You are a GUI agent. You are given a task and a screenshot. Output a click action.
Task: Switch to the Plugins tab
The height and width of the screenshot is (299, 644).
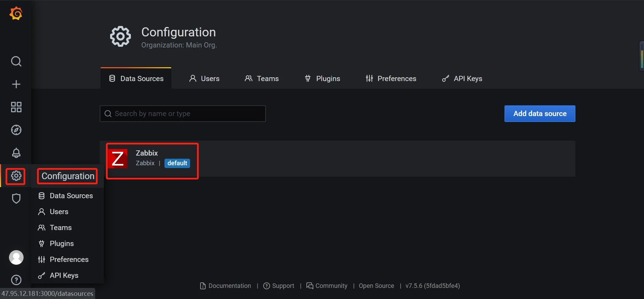[322, 79]
